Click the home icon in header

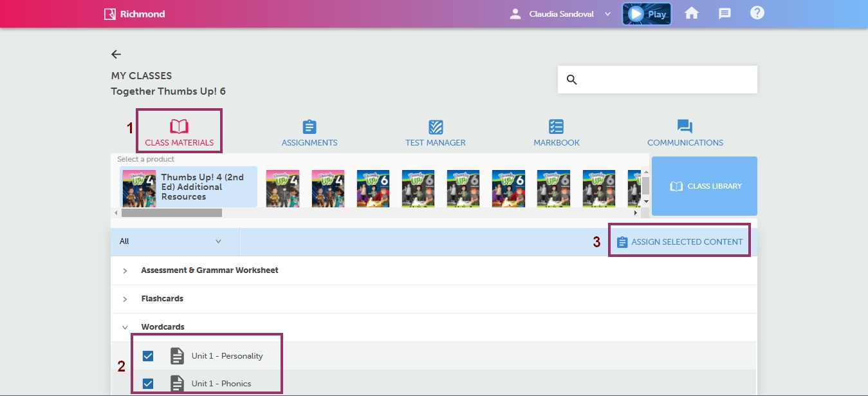692,14
